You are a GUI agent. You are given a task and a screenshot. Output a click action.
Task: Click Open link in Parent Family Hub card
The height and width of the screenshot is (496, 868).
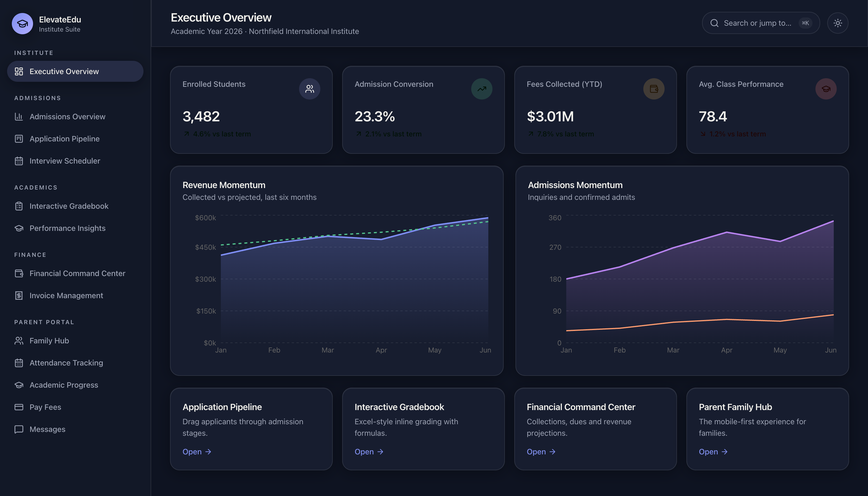(x=713, y=452)
